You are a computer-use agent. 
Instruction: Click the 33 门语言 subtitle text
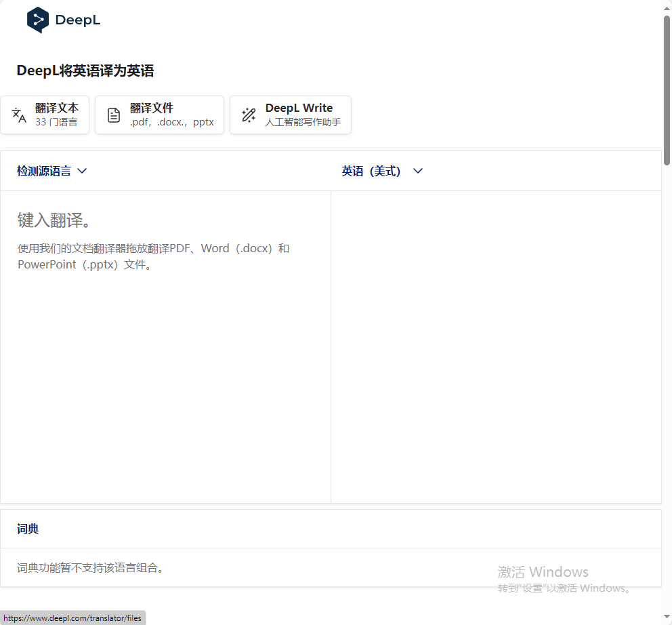point(56,122)
